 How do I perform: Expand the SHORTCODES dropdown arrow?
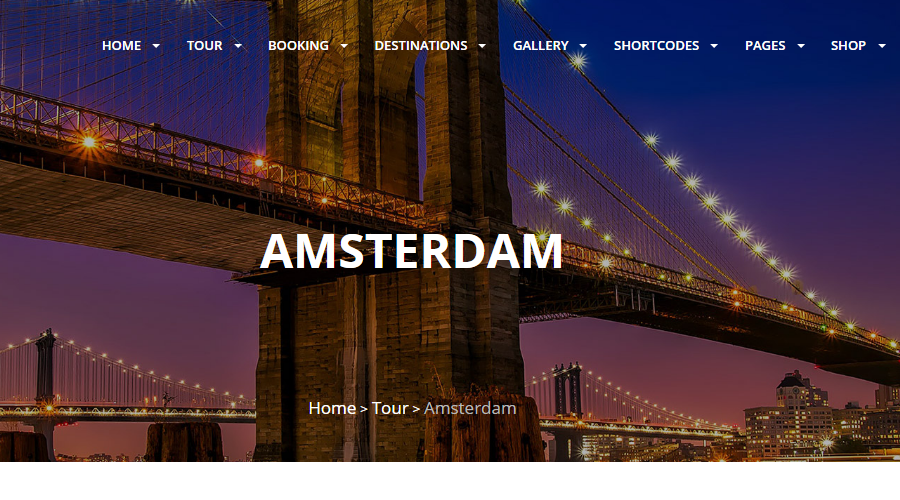[714, 46]
